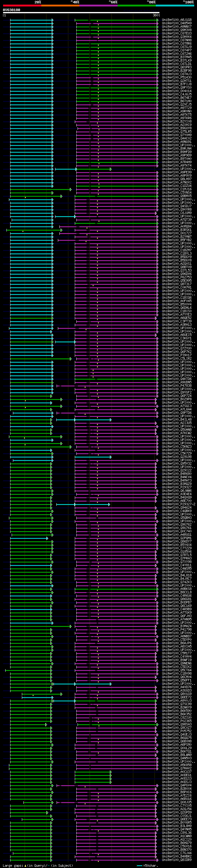Viewport: 197px width, 868px height.
Task: Select the AV638180 query title
Action: click(x=11, y=10)
